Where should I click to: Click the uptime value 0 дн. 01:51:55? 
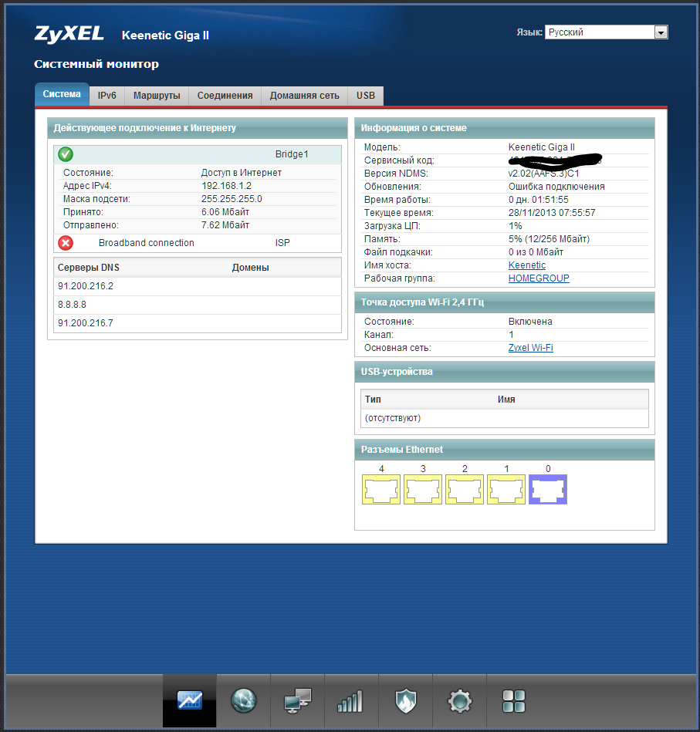[x=539, y=199]
